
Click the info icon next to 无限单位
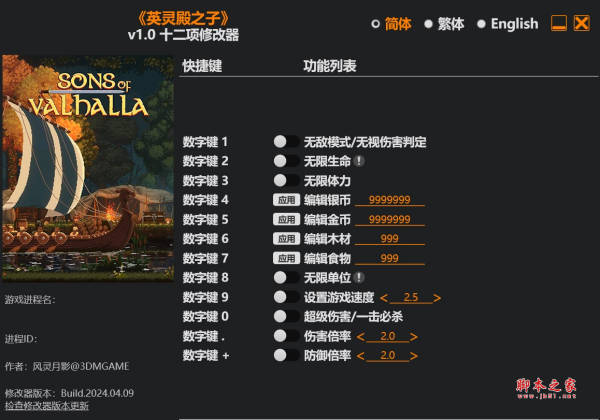pyautogui.click(x=359, y=278)
